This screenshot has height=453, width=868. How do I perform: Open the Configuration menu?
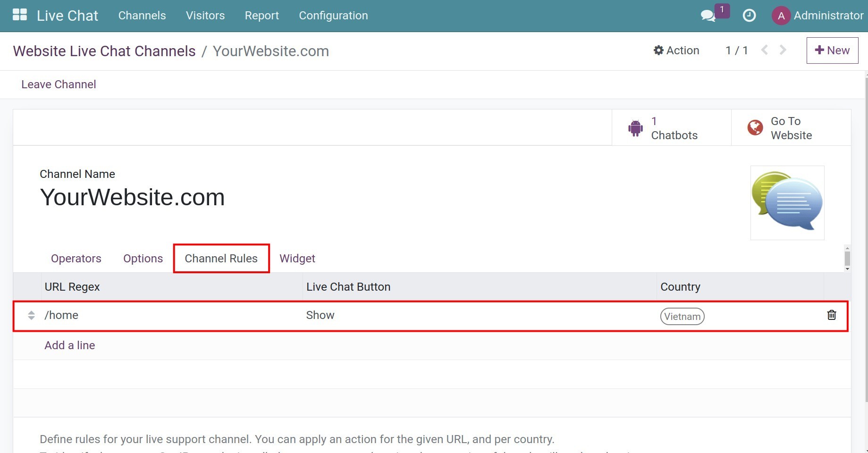click(x=333, y=15)
